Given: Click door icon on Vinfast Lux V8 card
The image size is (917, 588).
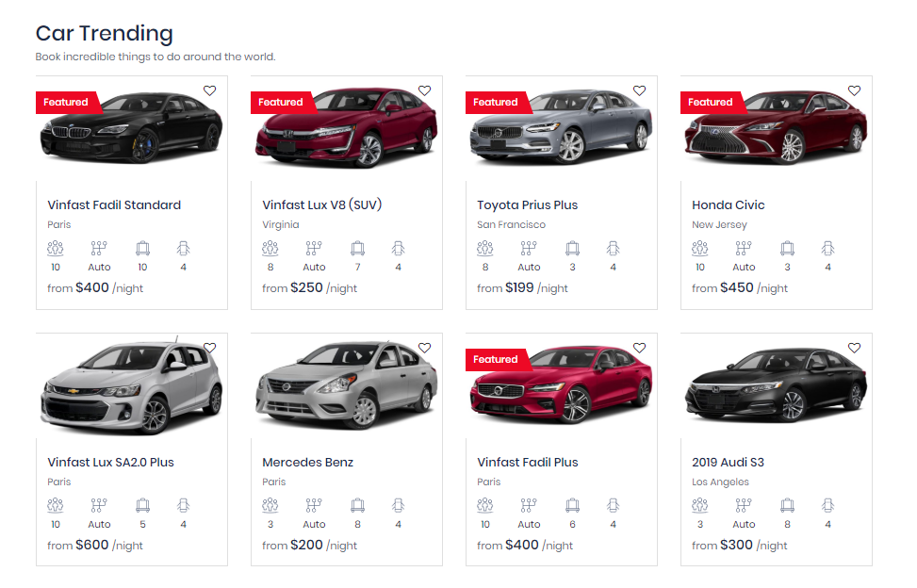Looking at the screenshot, I should click(398, 249).
